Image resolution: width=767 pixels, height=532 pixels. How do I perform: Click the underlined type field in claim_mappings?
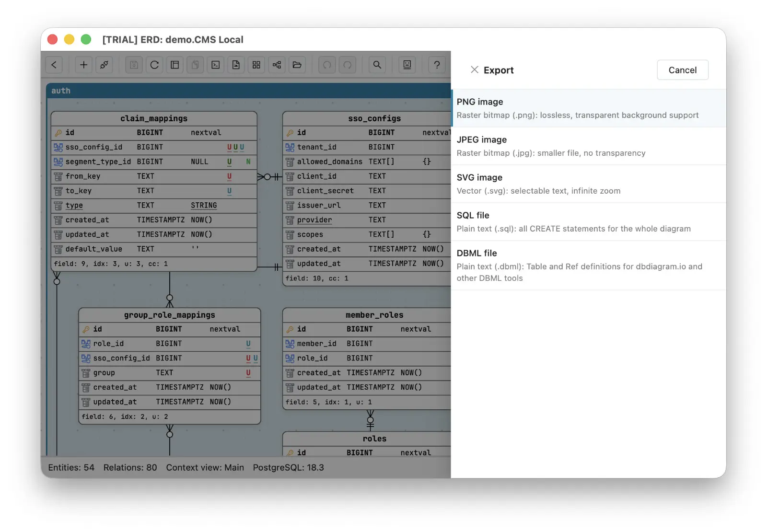74,206
